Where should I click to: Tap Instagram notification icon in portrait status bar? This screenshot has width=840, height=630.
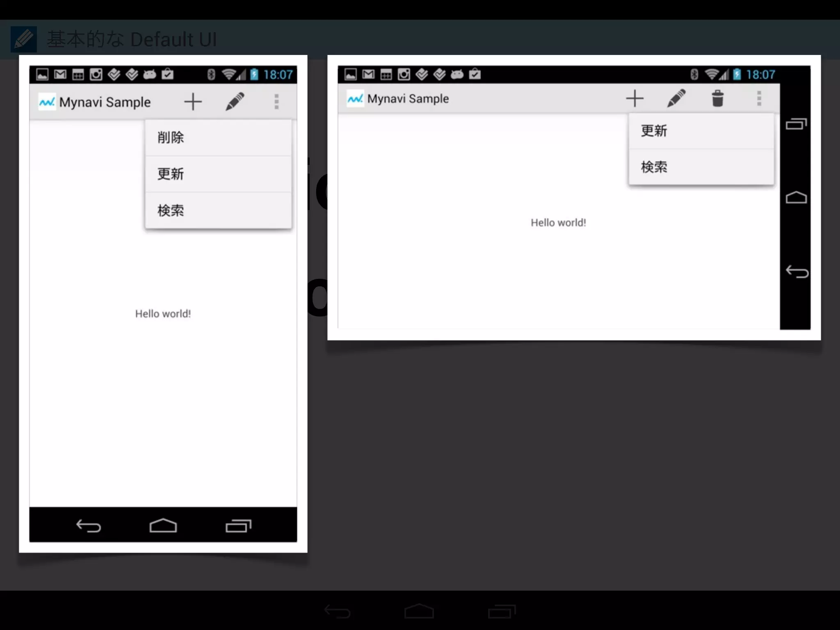(96, 74)
